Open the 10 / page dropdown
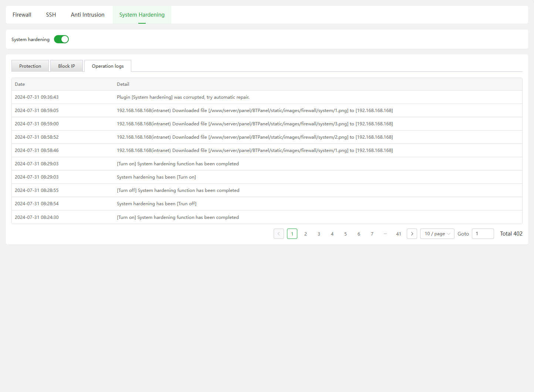This screenshot has height=392, width=534. click(x=437, y=234)
